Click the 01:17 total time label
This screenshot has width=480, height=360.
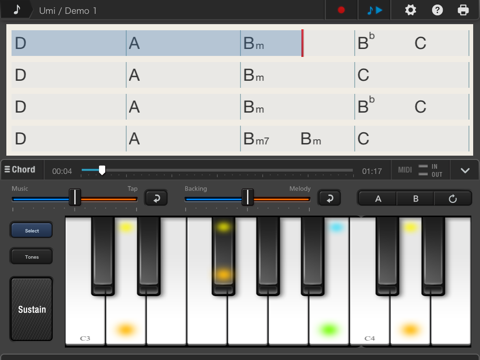(372, 171)
